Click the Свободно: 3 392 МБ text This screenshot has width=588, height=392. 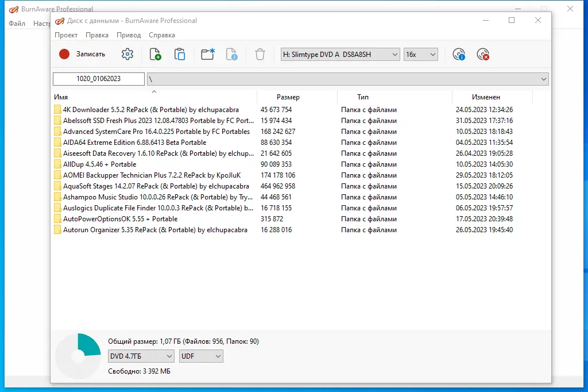click(139, 371)
